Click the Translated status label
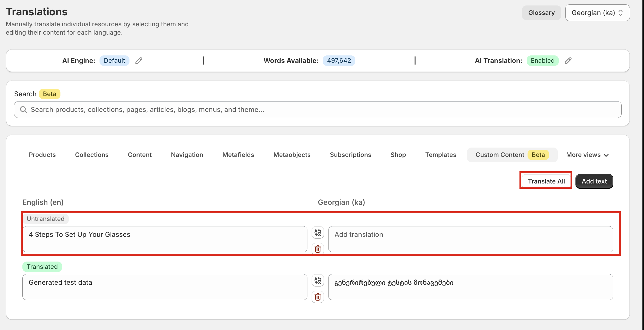The image size is (644, 330). tap(42, 267)
